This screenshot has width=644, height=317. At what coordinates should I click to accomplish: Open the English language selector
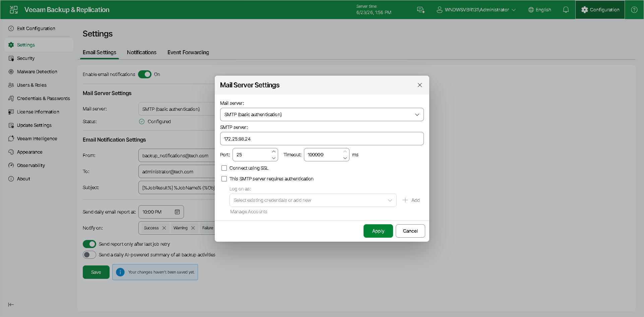coord(540,10)
